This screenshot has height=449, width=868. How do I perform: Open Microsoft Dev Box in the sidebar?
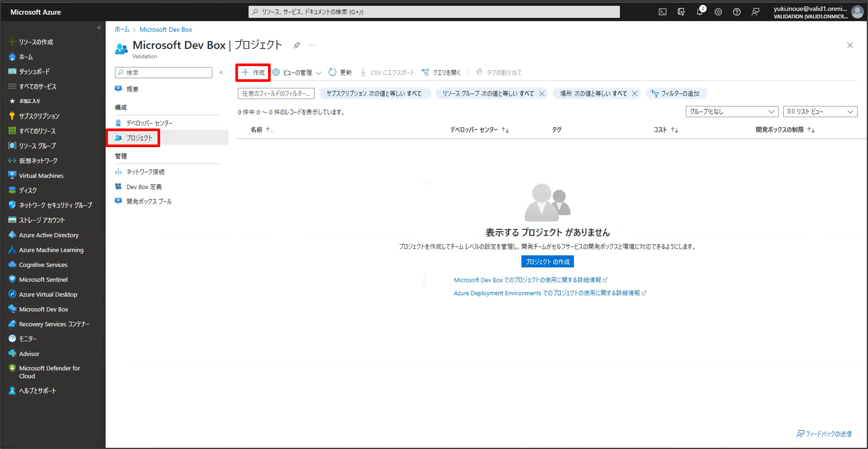(43, 309)
